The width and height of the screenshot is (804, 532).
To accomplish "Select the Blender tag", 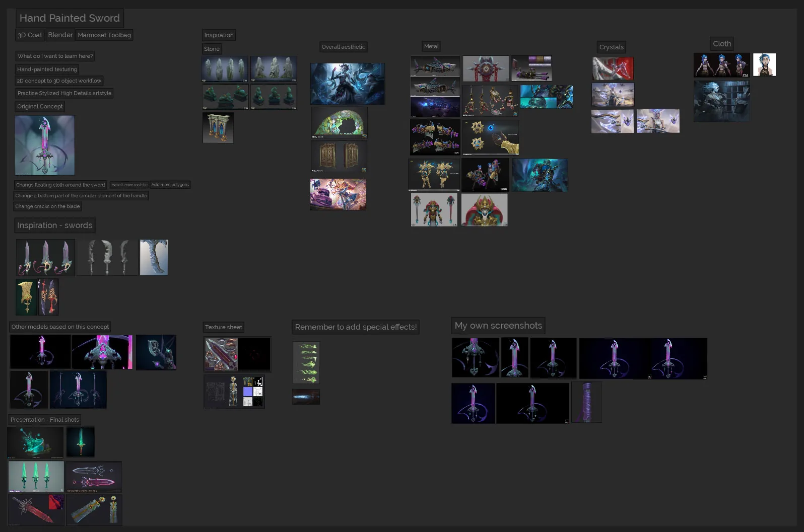I will pyautogui.click(x=60, y=35).
